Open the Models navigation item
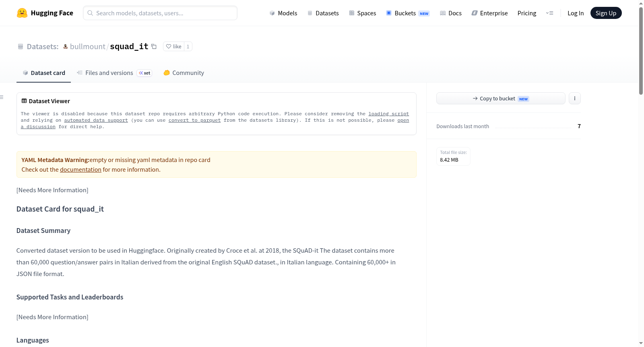This screenshot has height=347, width=644. coord(283,13)
